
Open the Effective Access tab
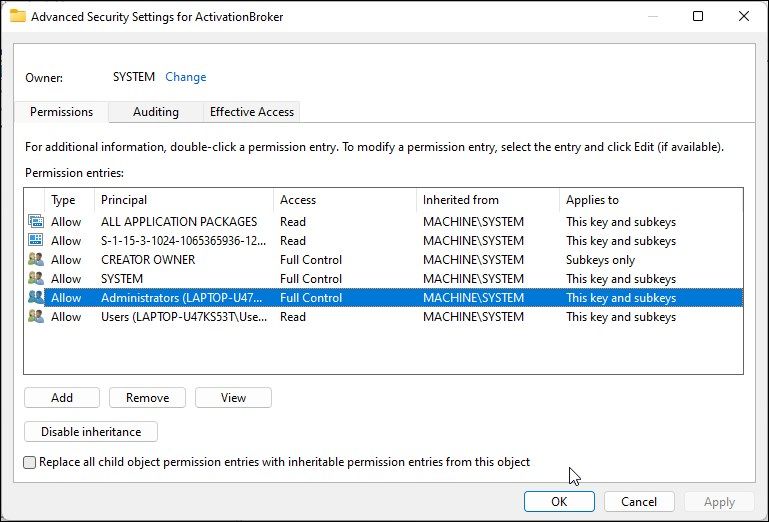click(x=251, y=112)
